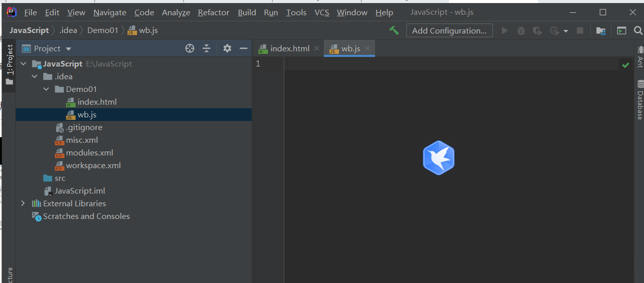Select wb.js in the project tree

click(x=133, y=114)
